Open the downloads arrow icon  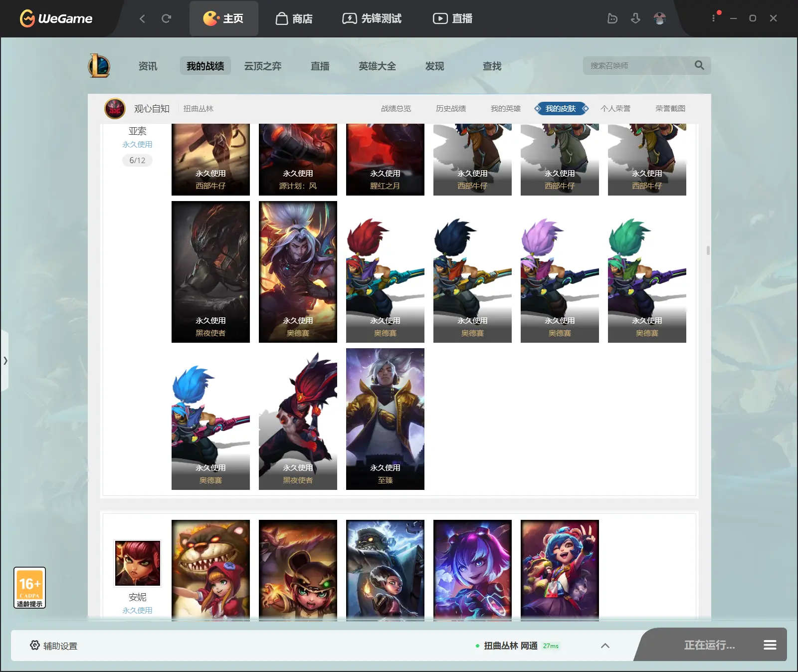(x=635, y=18)
